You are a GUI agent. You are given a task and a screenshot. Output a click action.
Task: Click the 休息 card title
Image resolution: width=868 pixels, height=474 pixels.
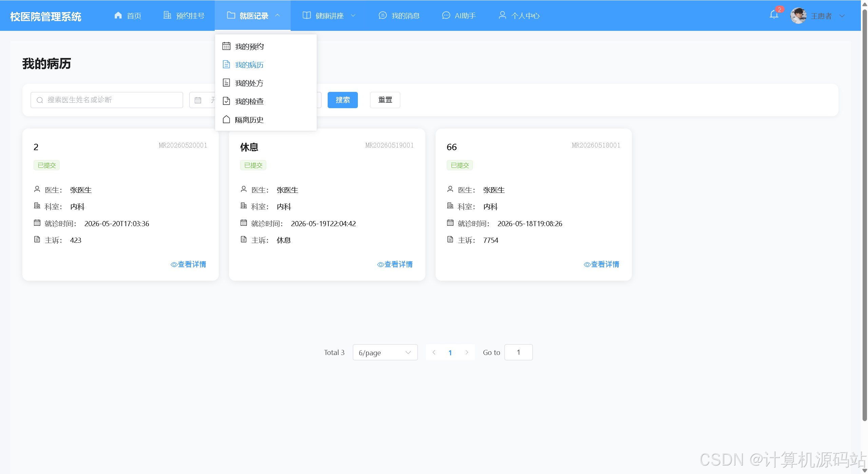coord(249,147)
